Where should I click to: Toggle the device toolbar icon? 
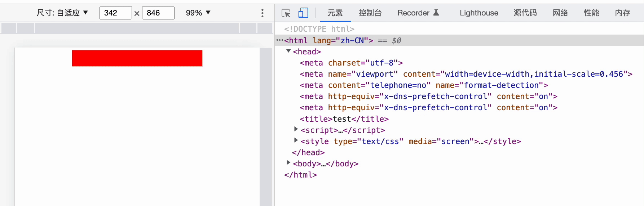click(x=303, y=13)
